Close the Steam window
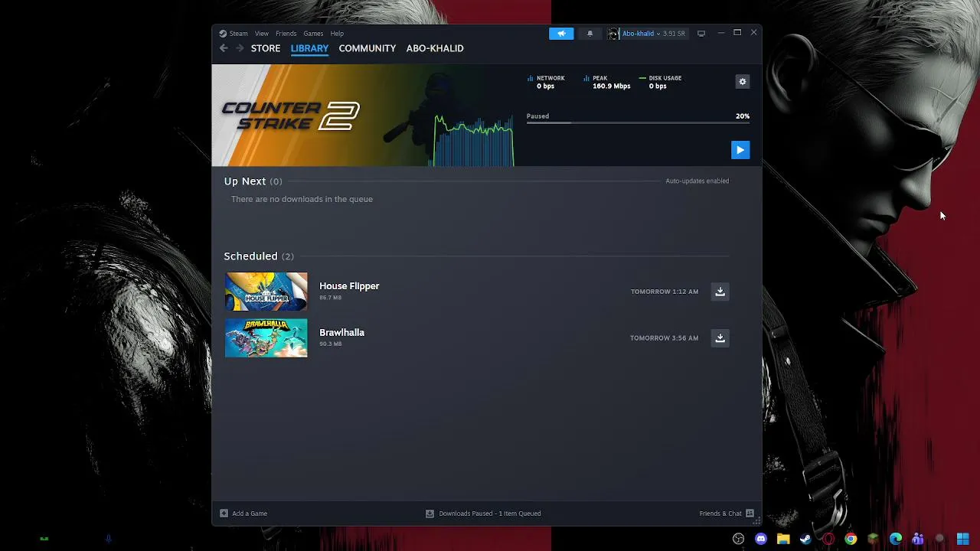The width and height of the screenshot is (980, 551). 753,33
